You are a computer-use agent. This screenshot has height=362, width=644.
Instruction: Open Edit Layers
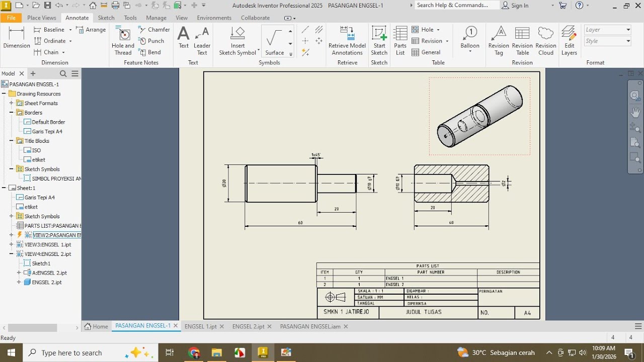coord(569,40)
